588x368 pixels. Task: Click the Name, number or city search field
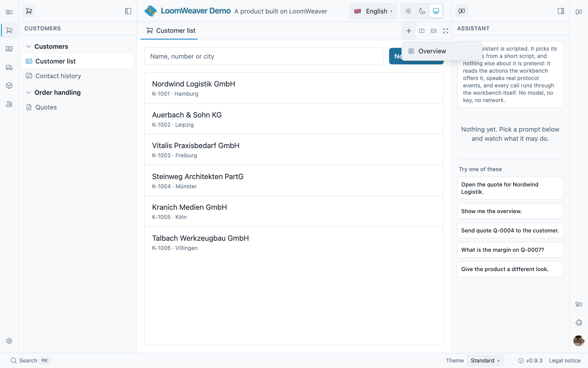[264, 56]
